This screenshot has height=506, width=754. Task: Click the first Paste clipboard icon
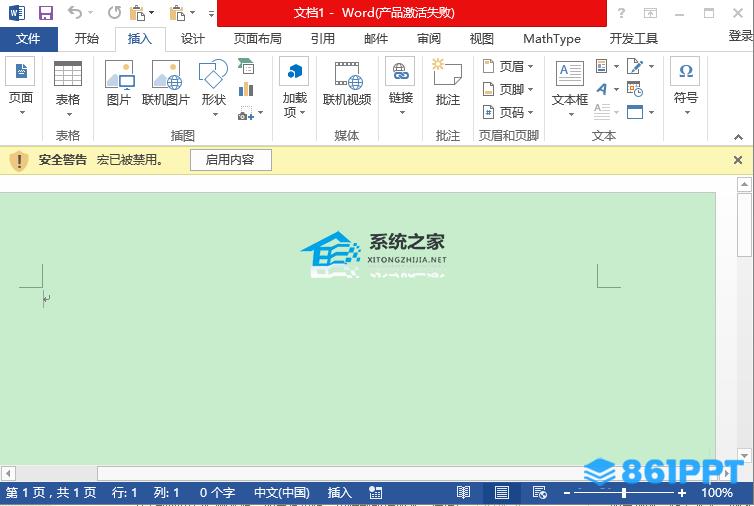[x=138, y=13]
